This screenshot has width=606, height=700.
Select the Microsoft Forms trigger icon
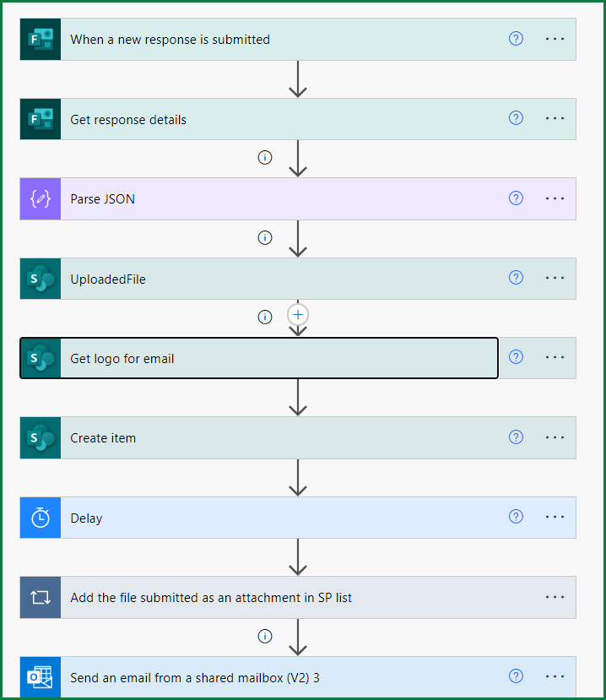[x=40, y=39]
